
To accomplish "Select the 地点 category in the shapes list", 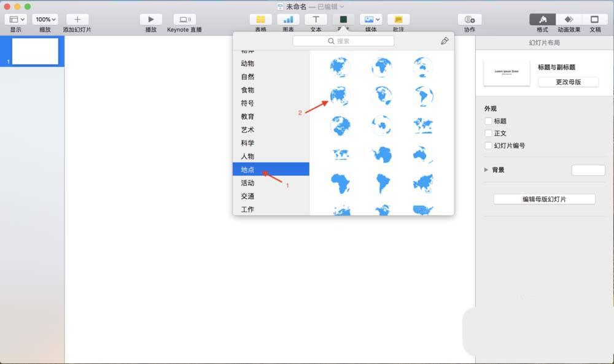I will coord(248,169).
